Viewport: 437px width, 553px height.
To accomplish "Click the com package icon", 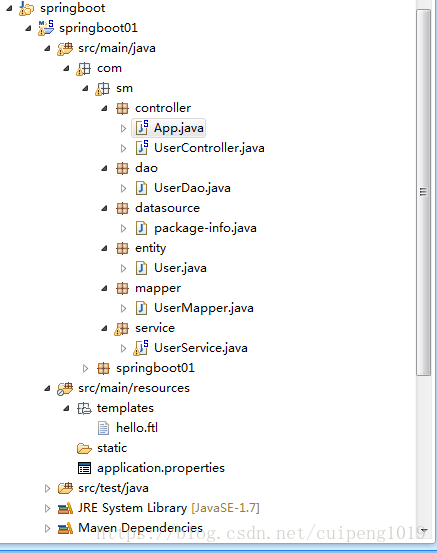I will (84, 68).
